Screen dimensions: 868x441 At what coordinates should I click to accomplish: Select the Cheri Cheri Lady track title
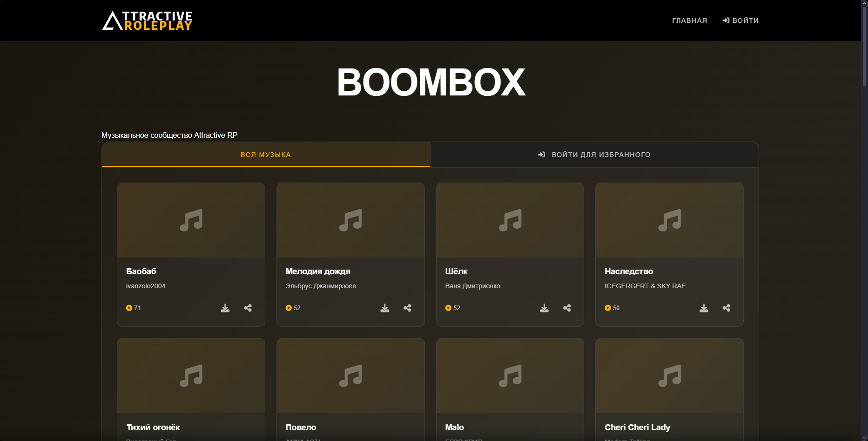(637, 427)
